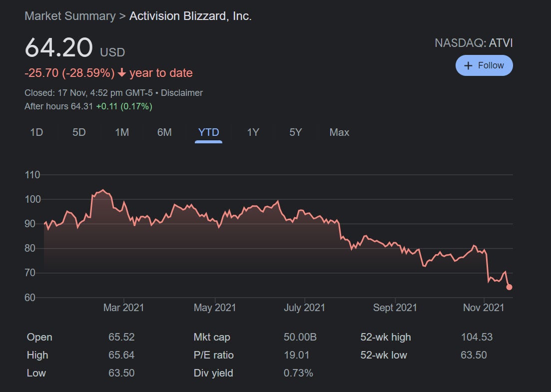Click the current price endpoint dot on chart
Screen dimensions: 551x392
click(x=509, y=287)
